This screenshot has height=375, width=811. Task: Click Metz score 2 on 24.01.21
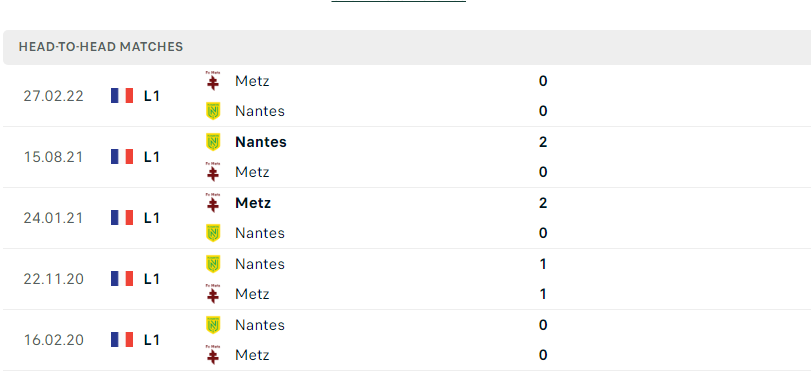tap(543, 203)
